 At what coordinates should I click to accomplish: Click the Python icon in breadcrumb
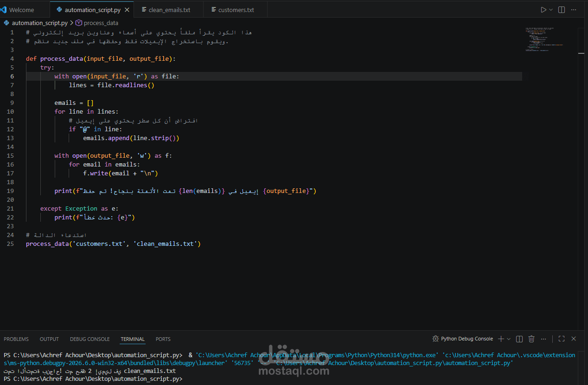(6, 23)
